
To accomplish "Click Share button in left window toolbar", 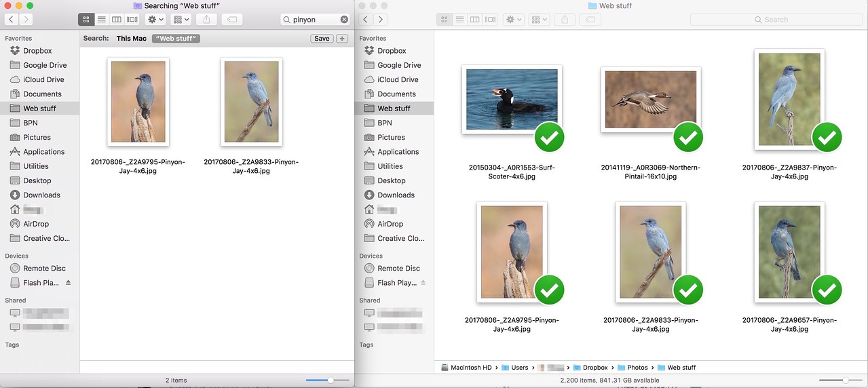I will (x=207, y=20).
